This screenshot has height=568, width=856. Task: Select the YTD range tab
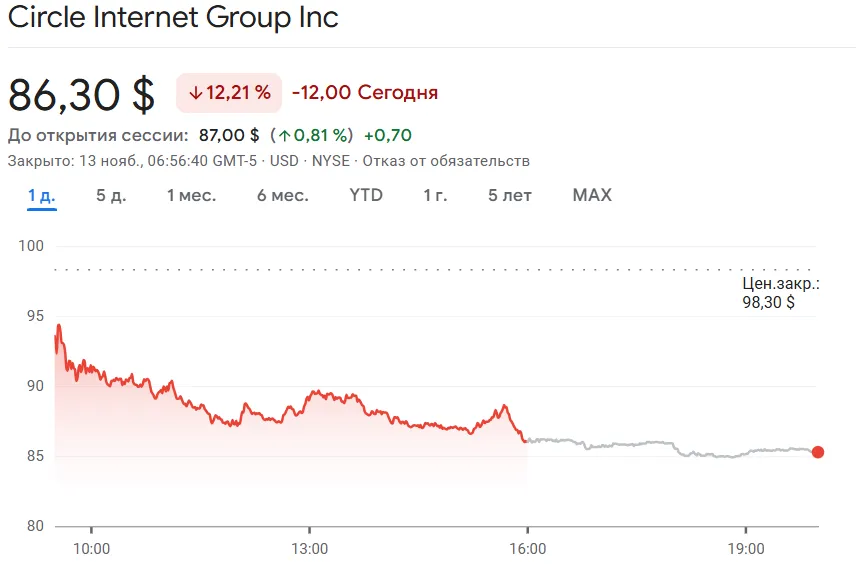pyautogui.click(x=366, y=195)
